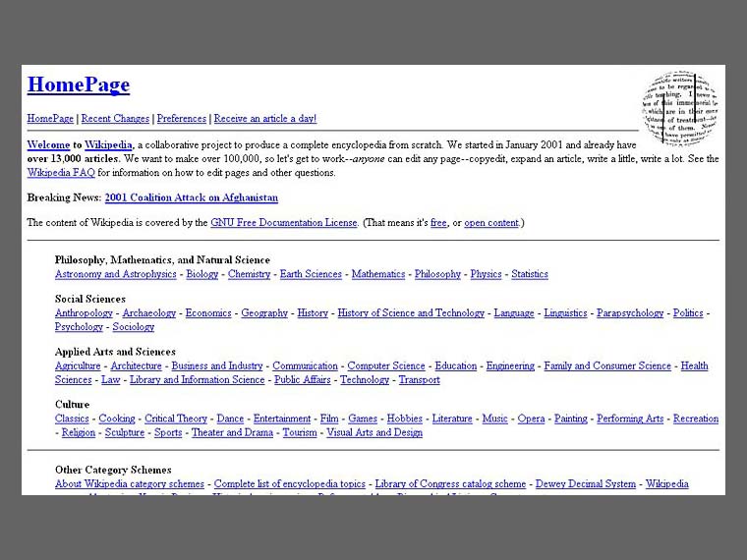Image resolution: width=747 pixels, height=560 pixels.
Task: Click the History link under Social Sciences
Action: pos(313,313)
